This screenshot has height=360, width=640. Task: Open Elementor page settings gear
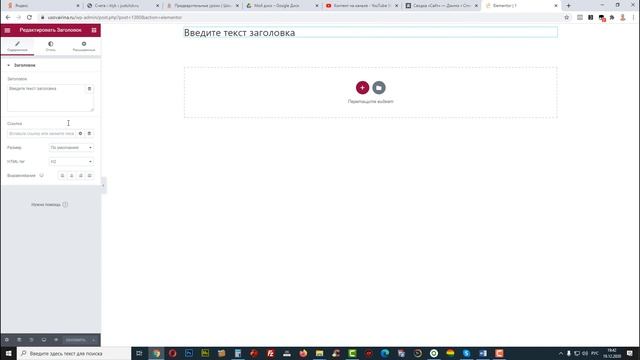pyautogui.click(x=7, y=340)
